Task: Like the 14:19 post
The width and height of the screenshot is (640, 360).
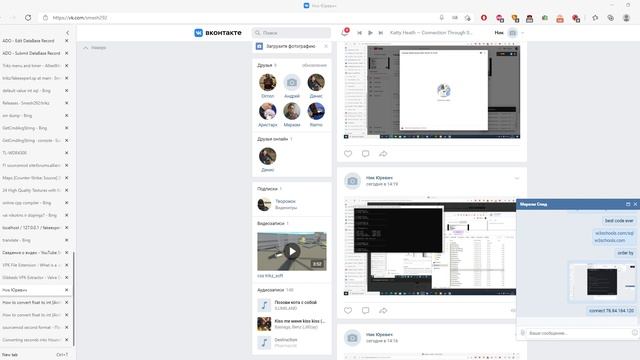Action: click(348, 311)
